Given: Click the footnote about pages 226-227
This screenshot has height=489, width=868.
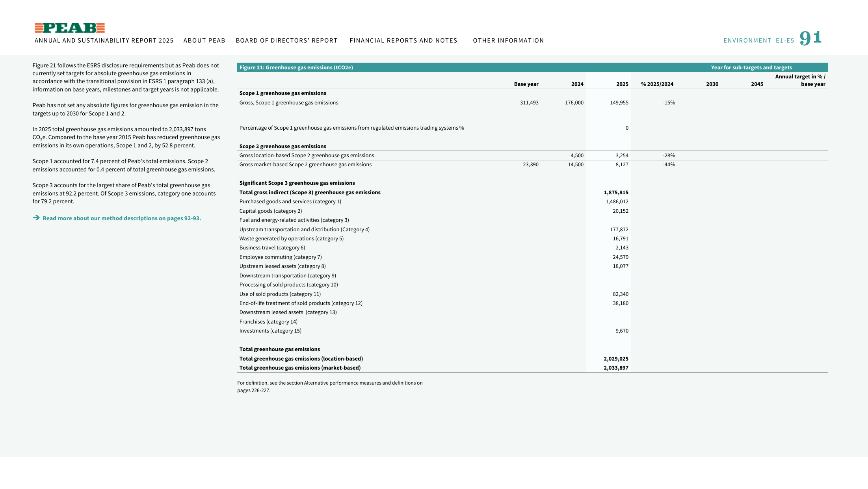Looking at the screenshot, I should [x=330, y=387].
